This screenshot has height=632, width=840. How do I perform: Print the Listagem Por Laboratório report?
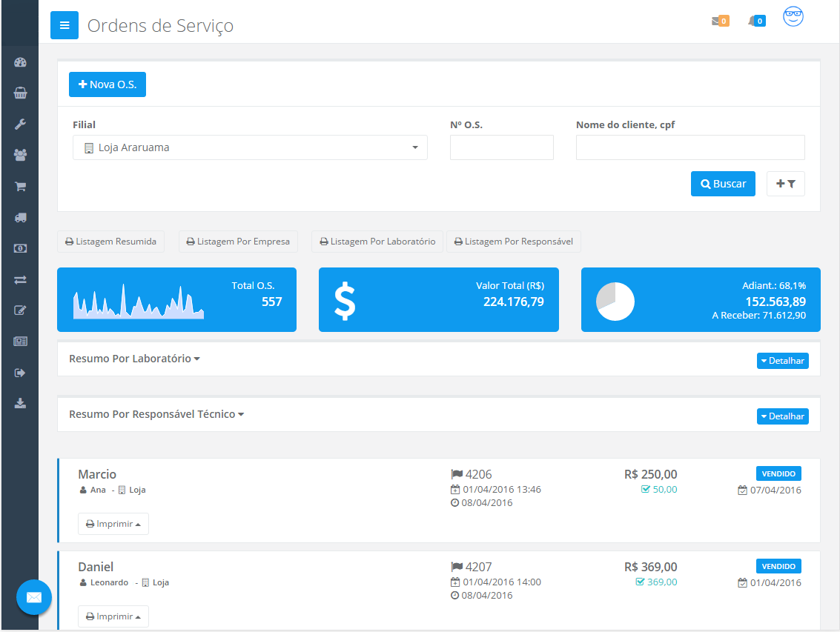point(377,242)
